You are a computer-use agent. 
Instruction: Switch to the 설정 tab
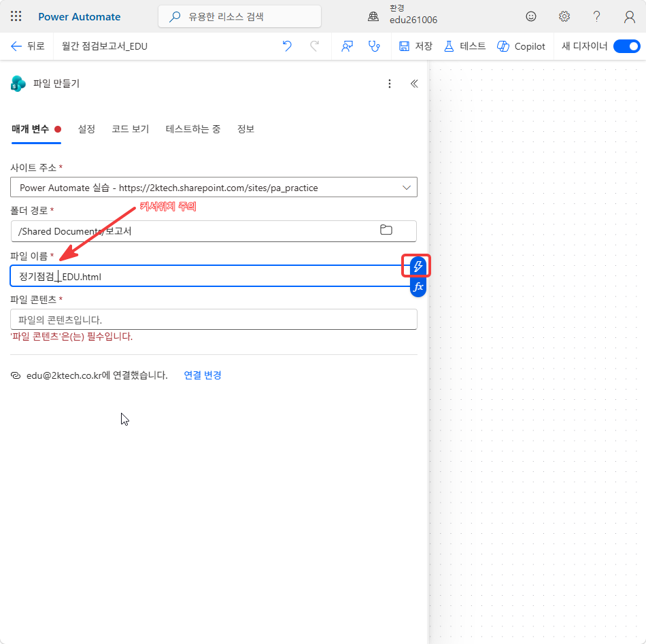click(x=86, y=129)
